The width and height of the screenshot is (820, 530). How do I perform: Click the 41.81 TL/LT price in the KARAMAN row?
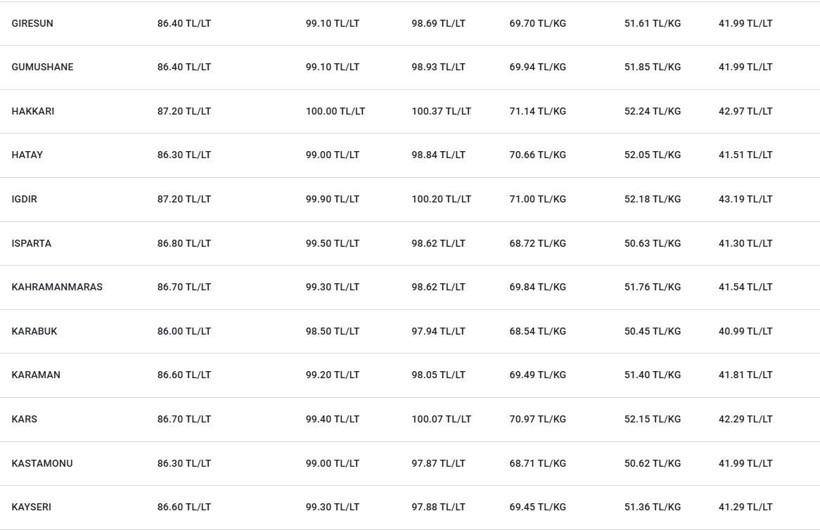(x=745, y=375)
